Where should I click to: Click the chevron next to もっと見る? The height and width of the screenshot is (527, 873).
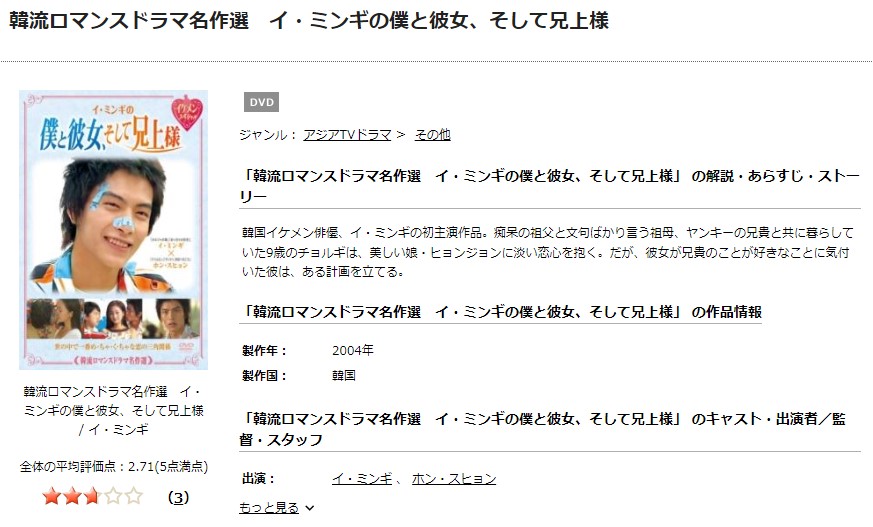point(310,508)
